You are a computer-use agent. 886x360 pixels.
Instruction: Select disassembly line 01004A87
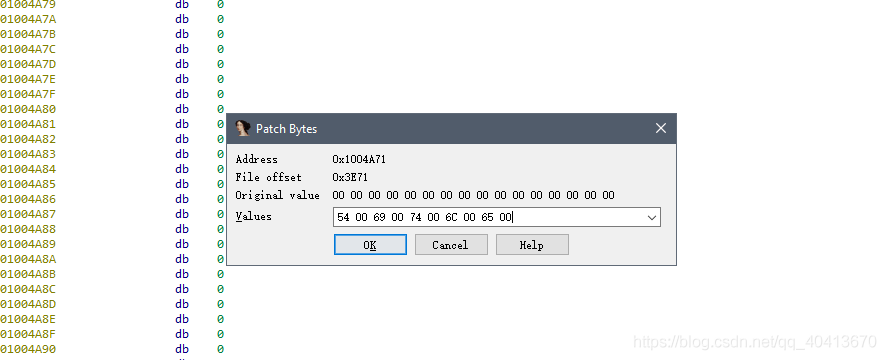click(112, 214)
